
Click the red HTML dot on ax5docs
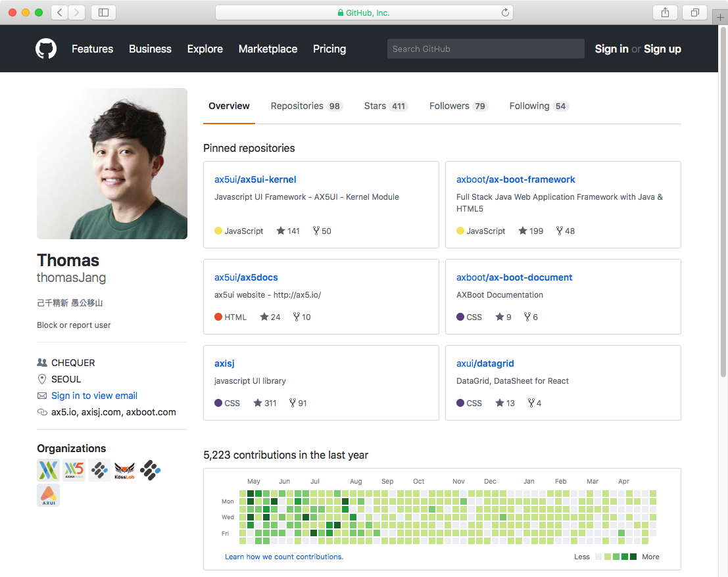(x=218, y=317)
